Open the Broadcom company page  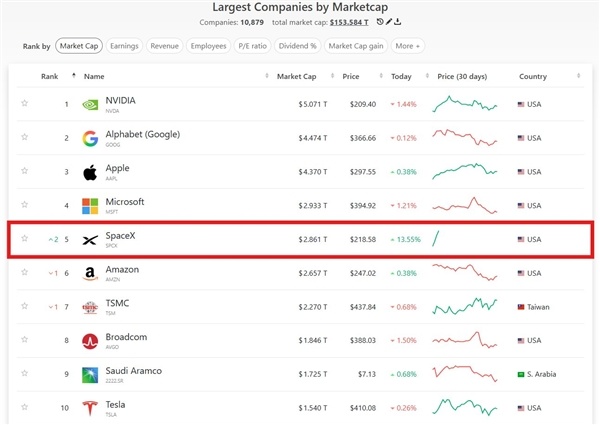pos(126,337)
